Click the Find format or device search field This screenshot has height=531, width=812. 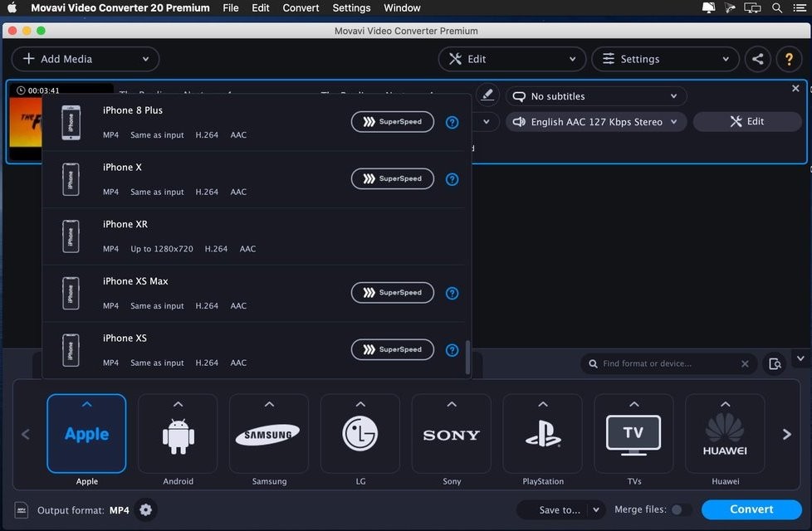[x=668, y=363]
